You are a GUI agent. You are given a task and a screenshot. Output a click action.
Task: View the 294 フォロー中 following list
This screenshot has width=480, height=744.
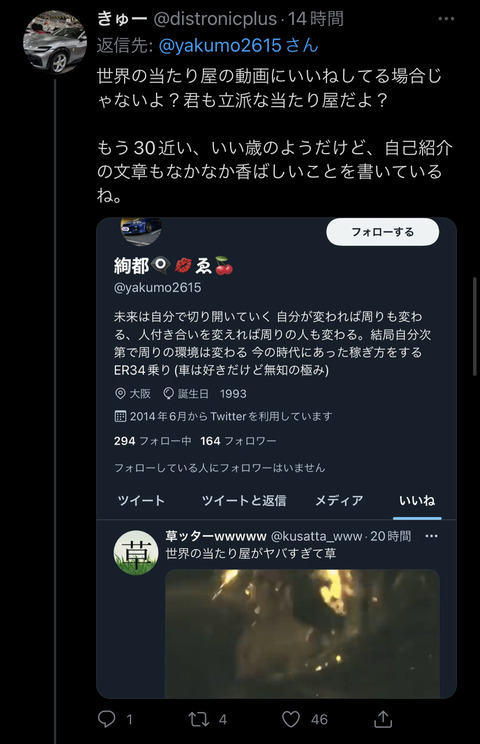point(152,441)
